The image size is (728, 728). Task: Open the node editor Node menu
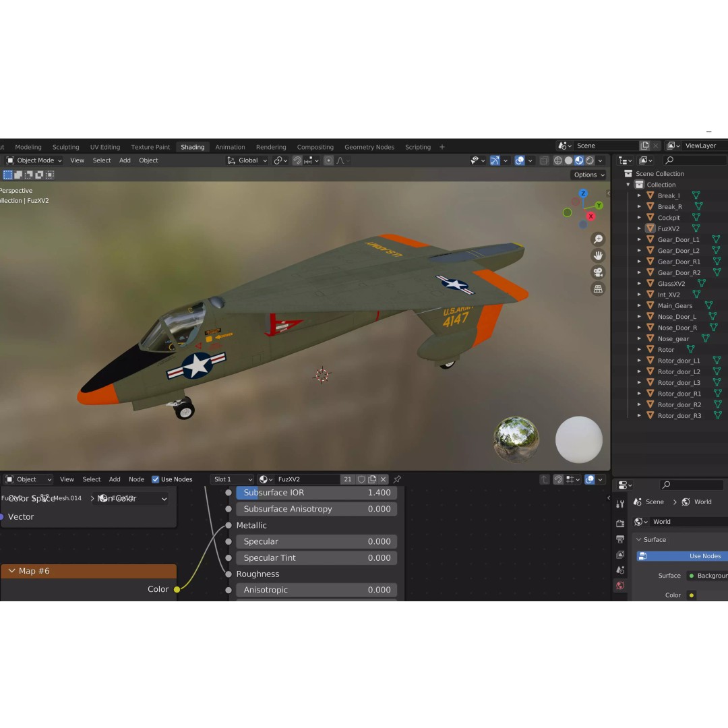136,479
